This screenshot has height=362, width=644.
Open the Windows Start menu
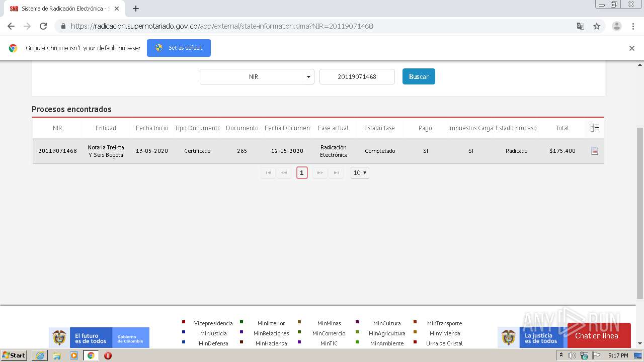(x=14, y=355)
